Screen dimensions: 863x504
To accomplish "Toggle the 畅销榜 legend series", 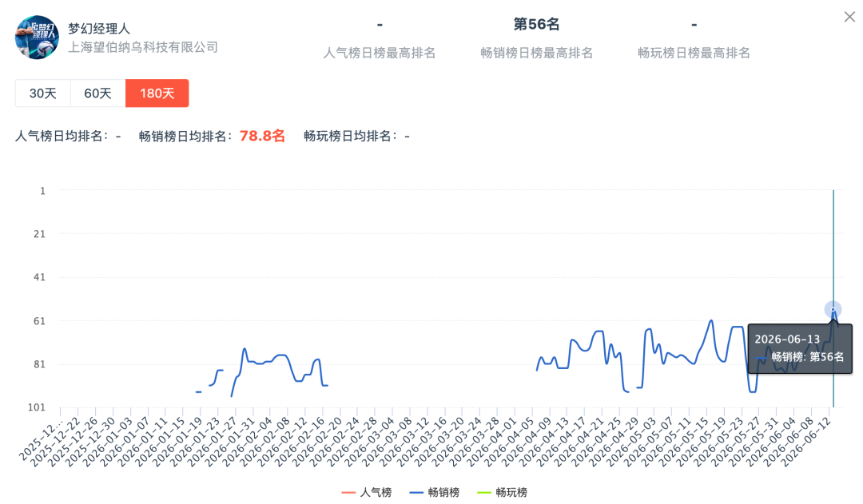I will 434,492.
